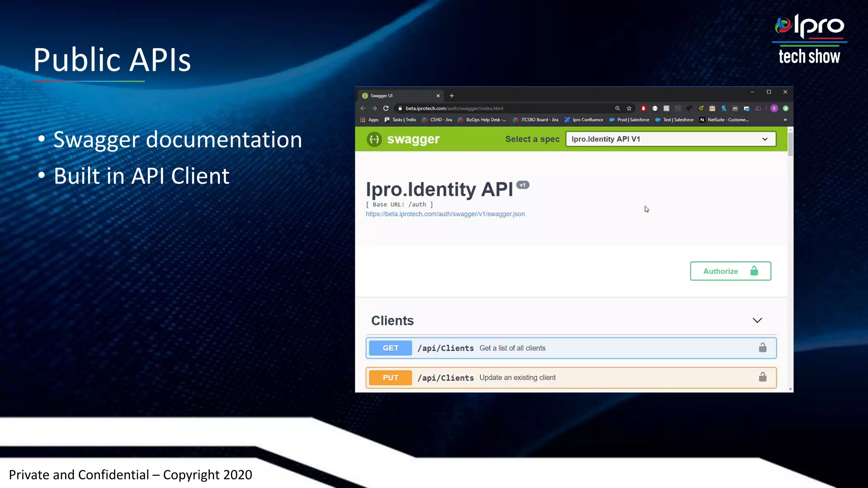Click the page vertical scrollbar thumb
The height and width of the screenshot is (488, 868).
pyautogui.click(x=790, y=144)
